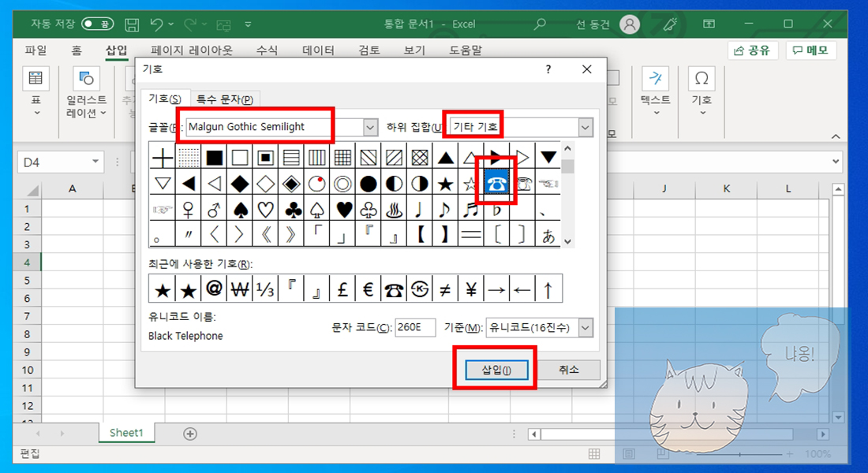Viewport: 868px width, 473px height.
Task: Expand the Name Box dropdown arrow
Action: (95, 162)
